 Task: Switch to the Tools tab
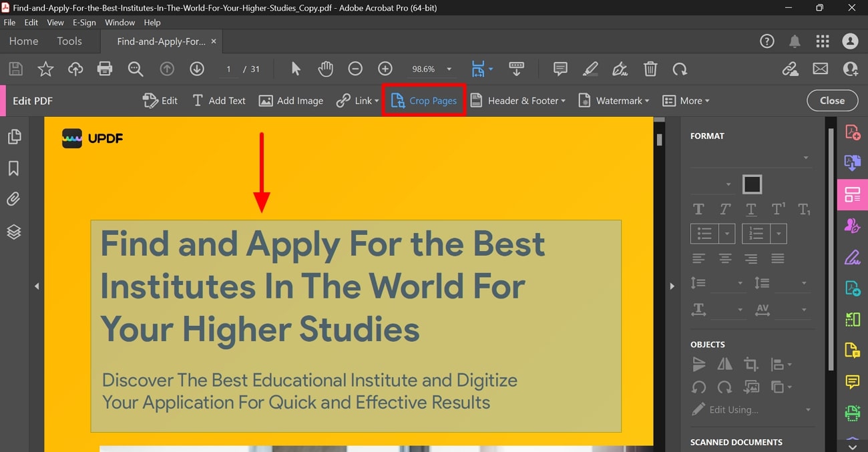[69, 41]
